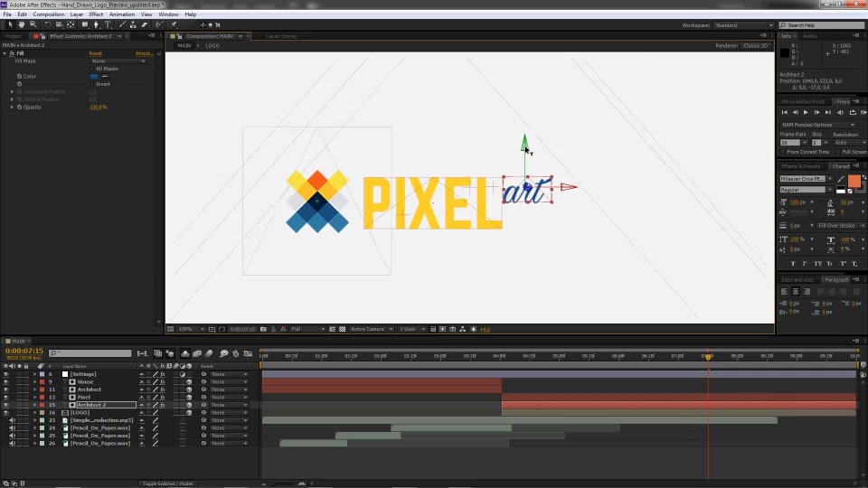The width and height of the screenshot is (868, 488).
Task: Play the preview
Action: coord(806,112)
